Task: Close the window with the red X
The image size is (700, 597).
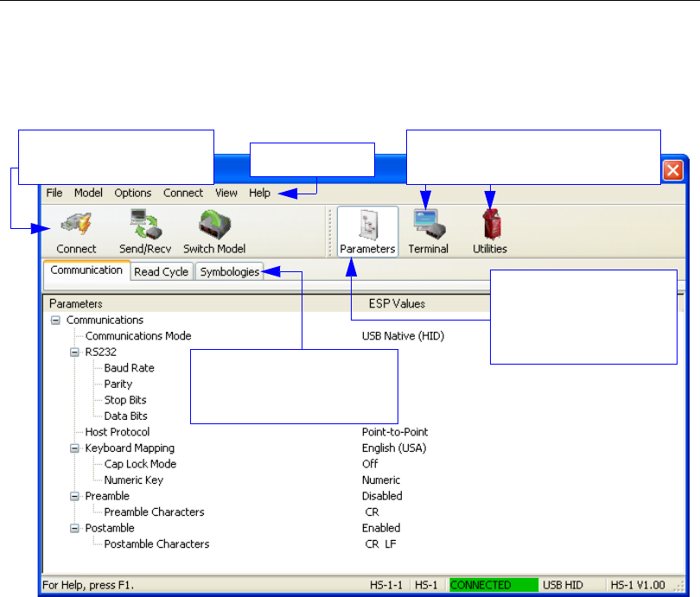Action: click(672, 170)
